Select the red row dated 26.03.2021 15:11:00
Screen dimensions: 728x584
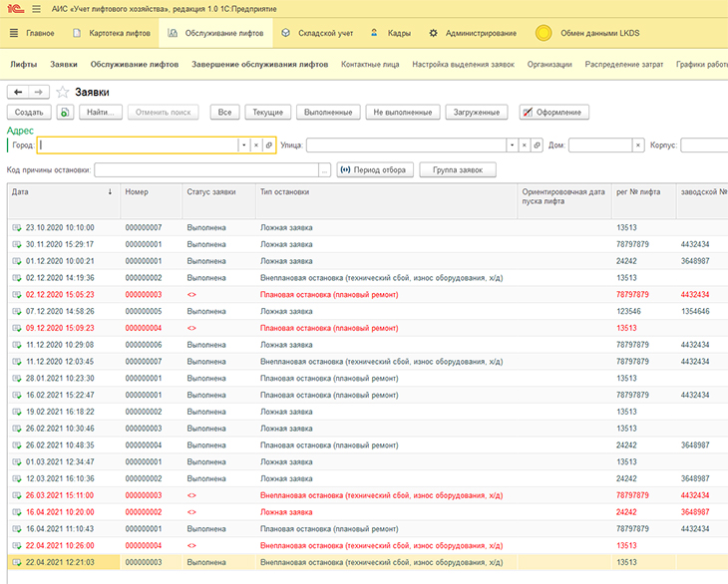[368, 495]
